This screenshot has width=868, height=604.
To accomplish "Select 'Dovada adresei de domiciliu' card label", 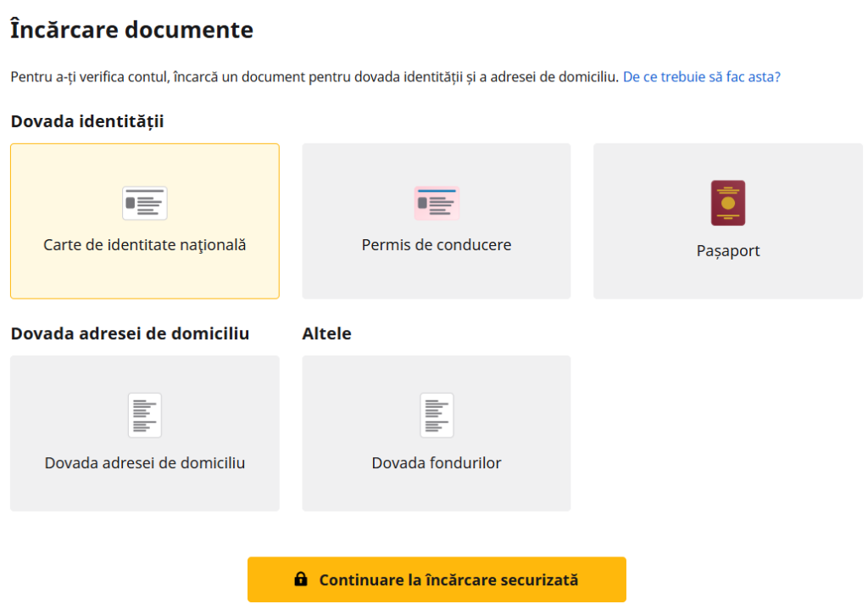I will [x=144, y=462].
